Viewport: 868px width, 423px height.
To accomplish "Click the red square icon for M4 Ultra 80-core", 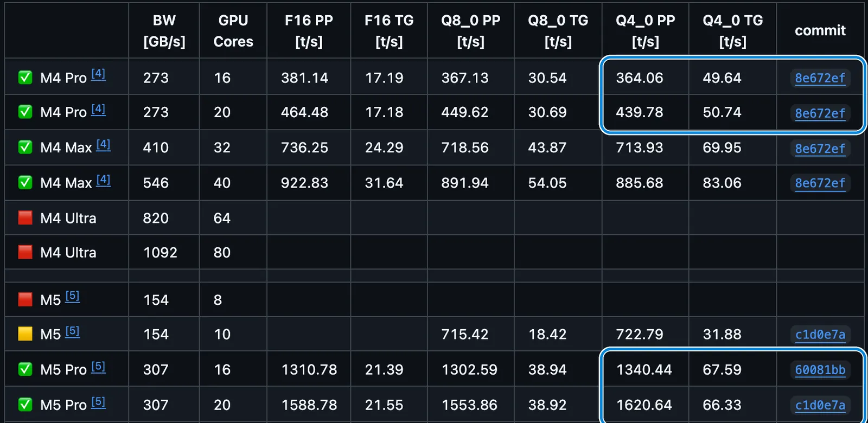I will 25,252.
